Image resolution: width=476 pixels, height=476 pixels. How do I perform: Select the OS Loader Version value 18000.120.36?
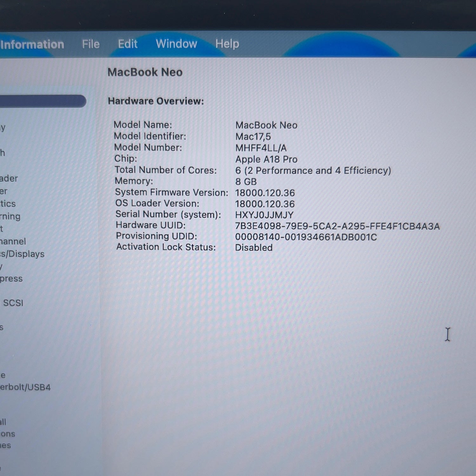click(265, 204)
